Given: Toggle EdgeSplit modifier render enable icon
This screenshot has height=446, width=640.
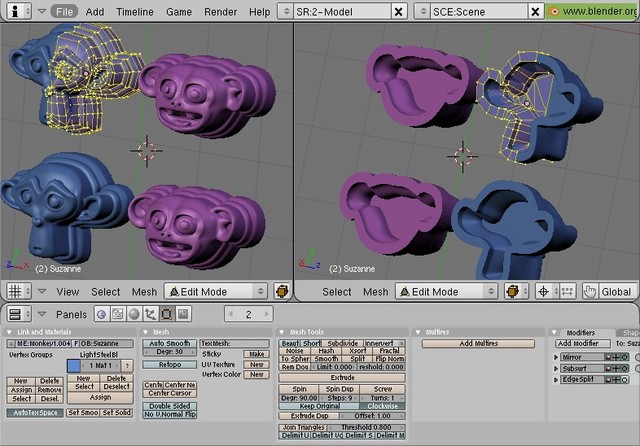Looking at the screenshot, I should 608,379.
